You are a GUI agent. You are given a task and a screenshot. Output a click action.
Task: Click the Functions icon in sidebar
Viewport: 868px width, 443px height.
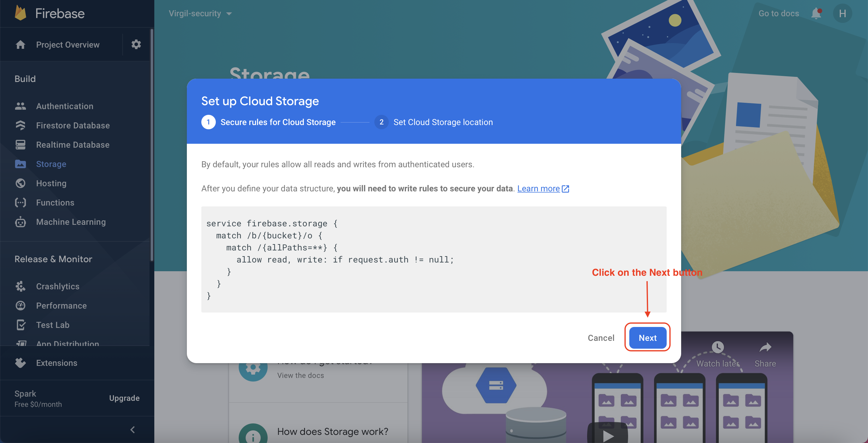tap(20, 202)
